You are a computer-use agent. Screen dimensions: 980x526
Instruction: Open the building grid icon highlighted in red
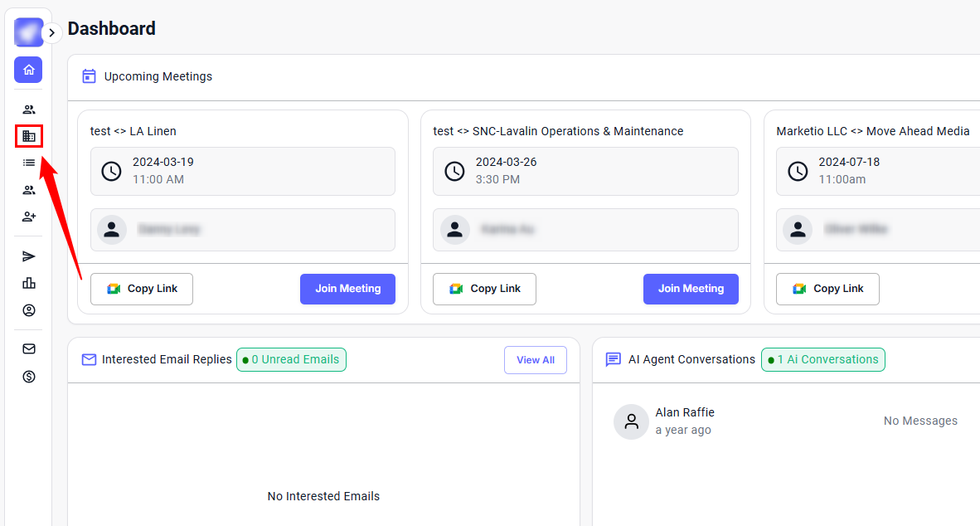(x=29, y=136)
